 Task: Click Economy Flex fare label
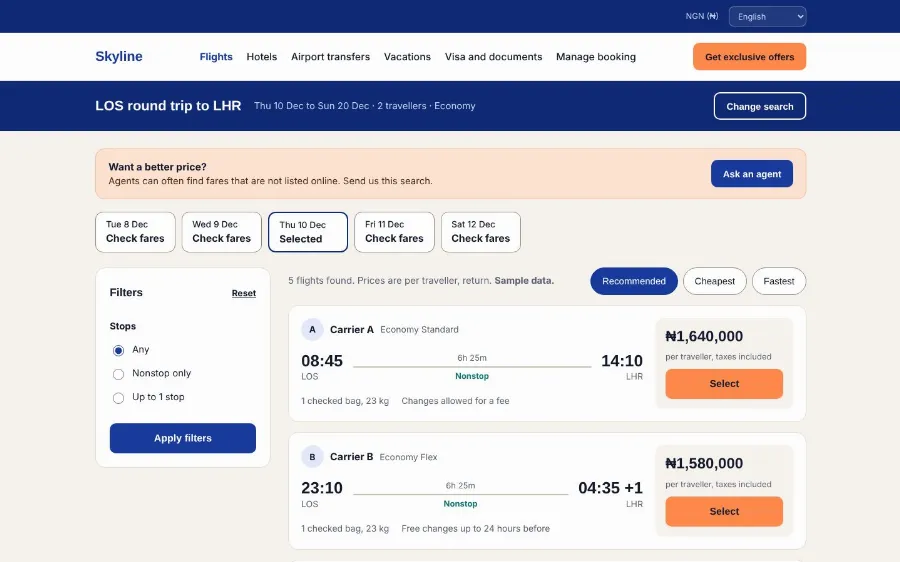pos(408,458)
